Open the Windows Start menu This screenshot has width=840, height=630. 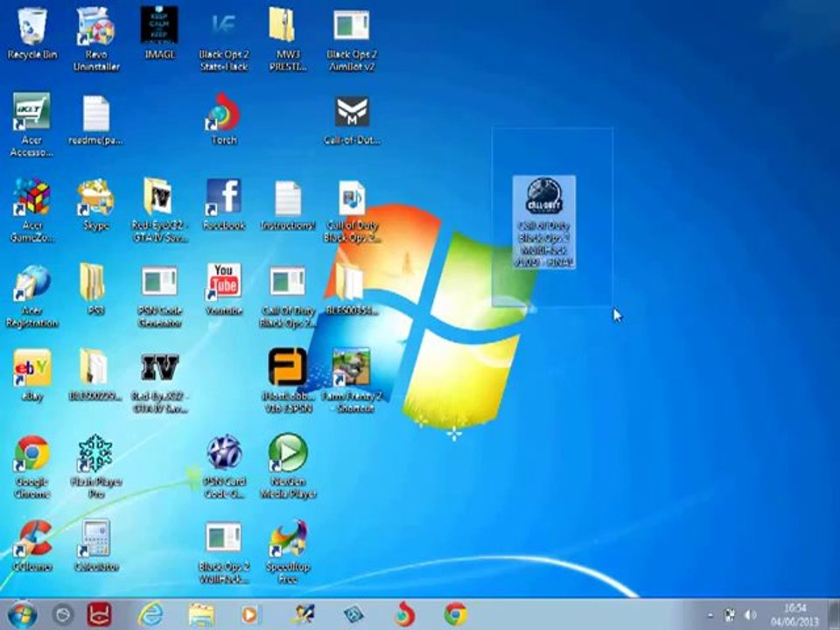pyautogui.click(x=23, y=615)
